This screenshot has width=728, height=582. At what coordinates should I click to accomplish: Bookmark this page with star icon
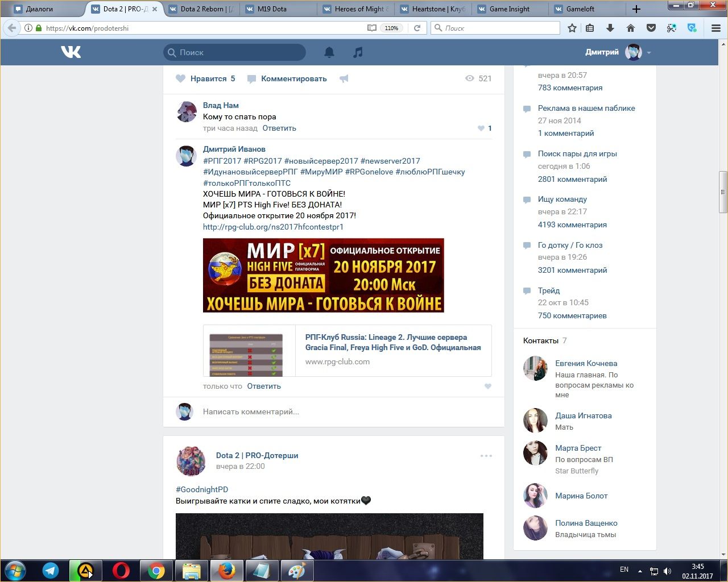[572, 28]
